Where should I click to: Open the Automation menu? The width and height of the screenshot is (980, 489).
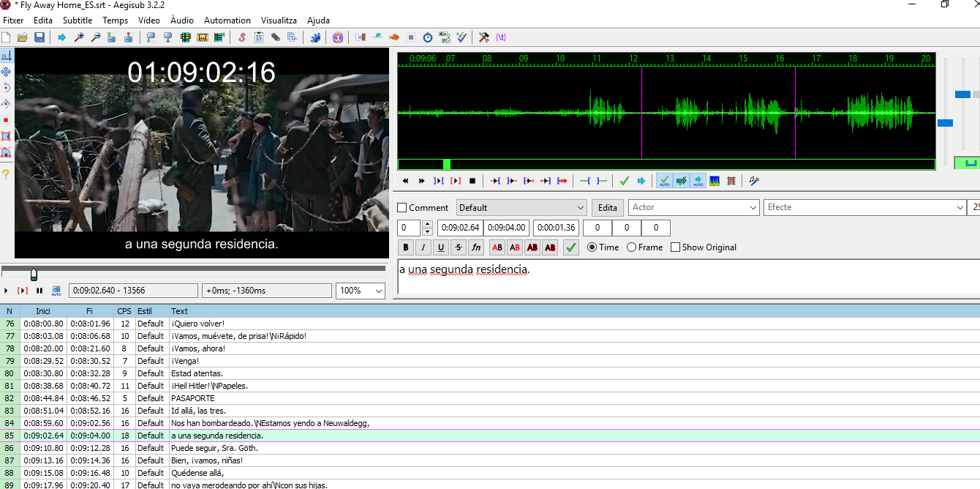click(x=227, y=20)
